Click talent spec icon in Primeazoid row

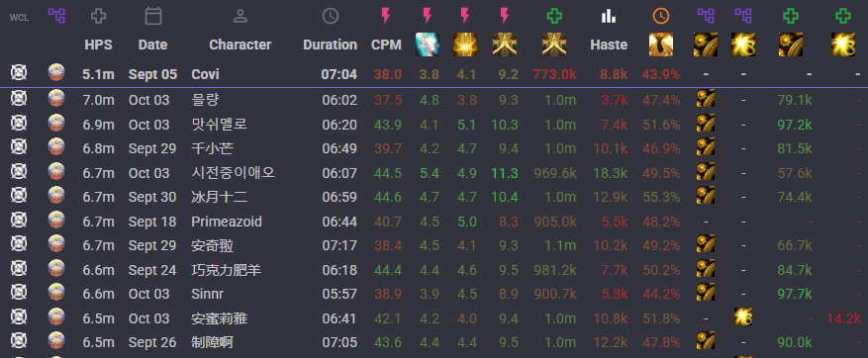pos(56,221)
